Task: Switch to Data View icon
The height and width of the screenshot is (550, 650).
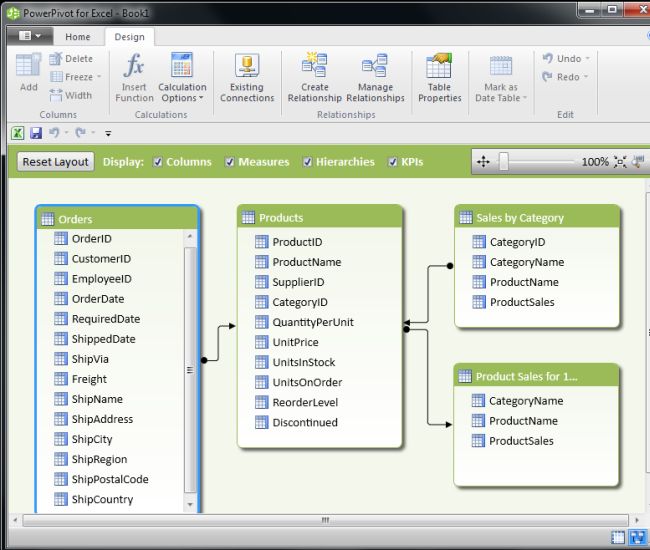Action: click(x=618, y=538)
